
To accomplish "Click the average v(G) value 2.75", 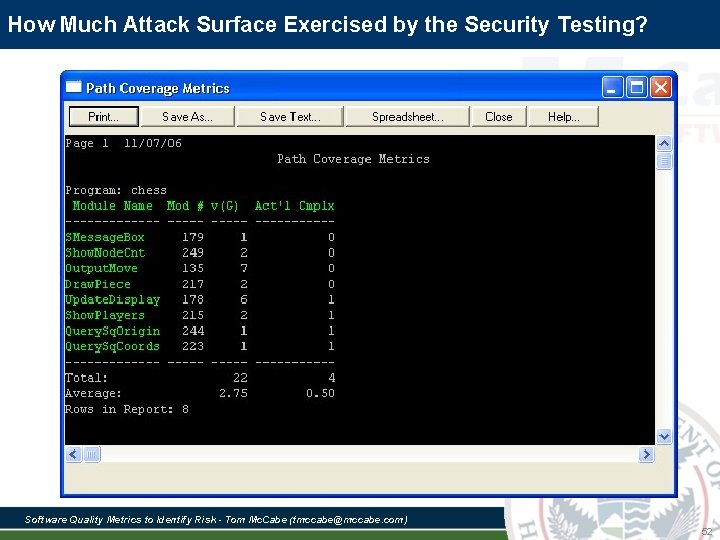I will coord(233,394).
